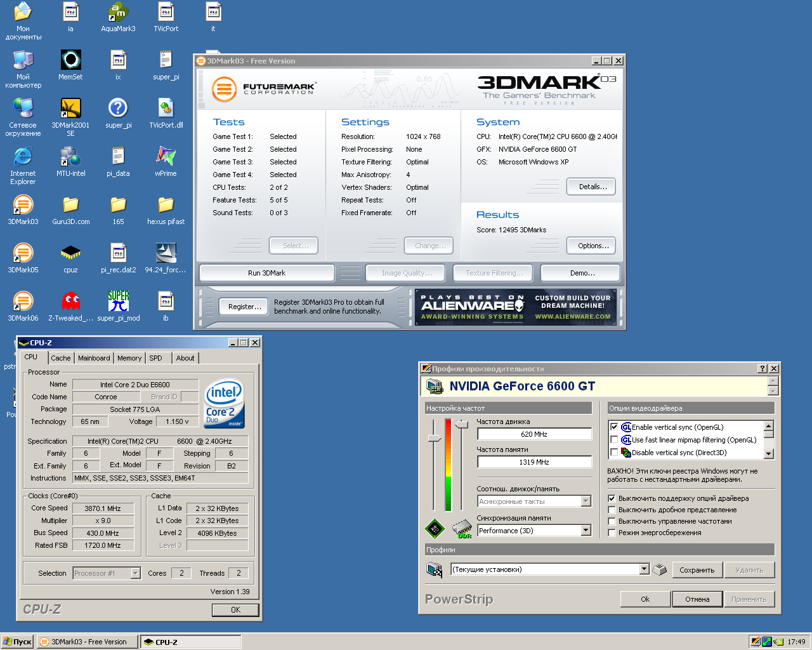This screenshot has width=812, height=650.
Task: Open the About tab in CPU-Z
Action: coord(185,358)
